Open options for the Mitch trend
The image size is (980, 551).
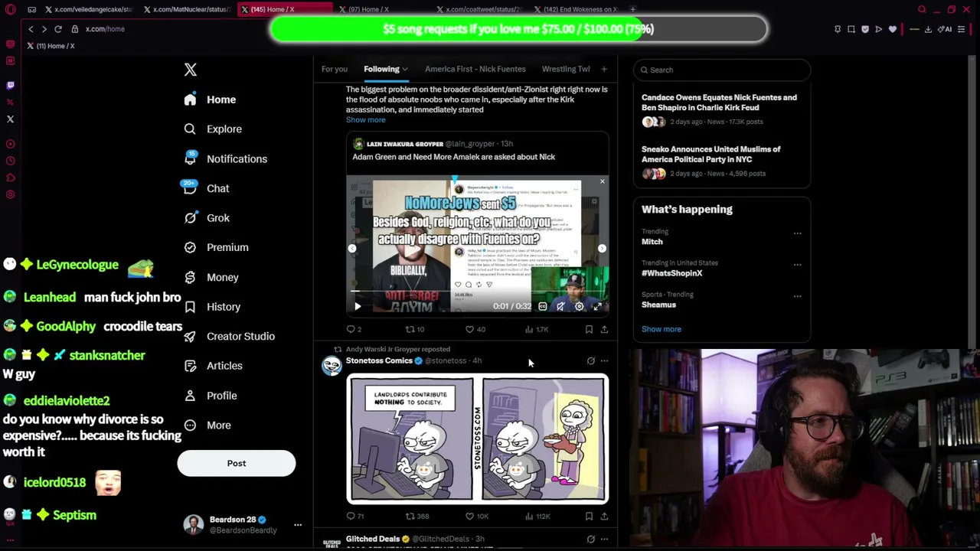[x=797, y=233]
